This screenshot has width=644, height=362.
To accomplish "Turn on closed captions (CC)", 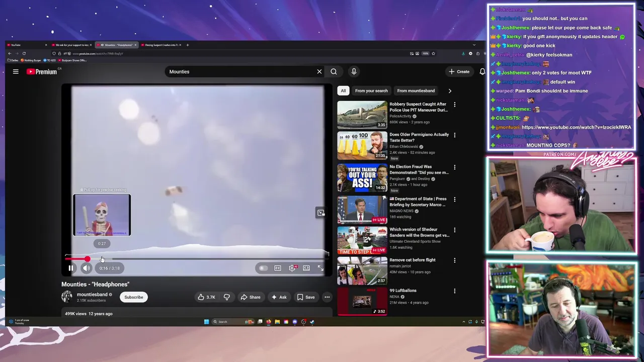I will tap(278, 268).
